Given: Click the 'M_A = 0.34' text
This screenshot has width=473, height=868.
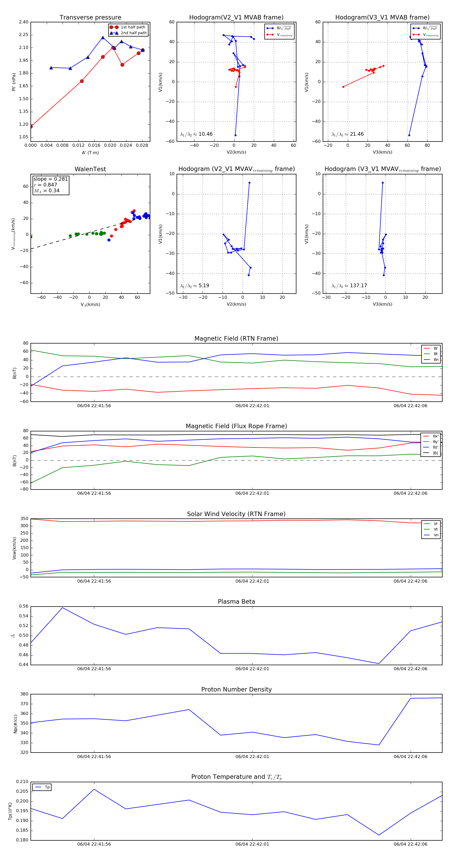Looking at the screenshot, I should (47, 191).
